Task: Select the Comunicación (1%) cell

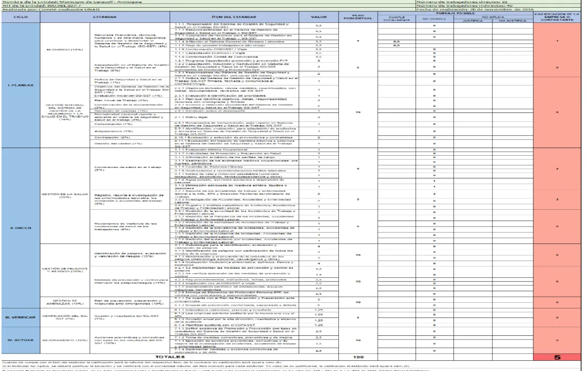Action: 130,124
